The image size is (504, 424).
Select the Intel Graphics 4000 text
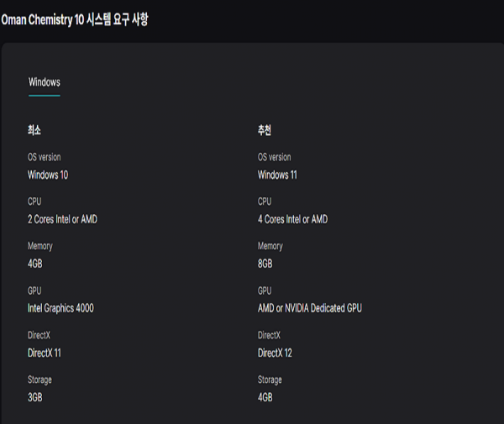[60, 308]
